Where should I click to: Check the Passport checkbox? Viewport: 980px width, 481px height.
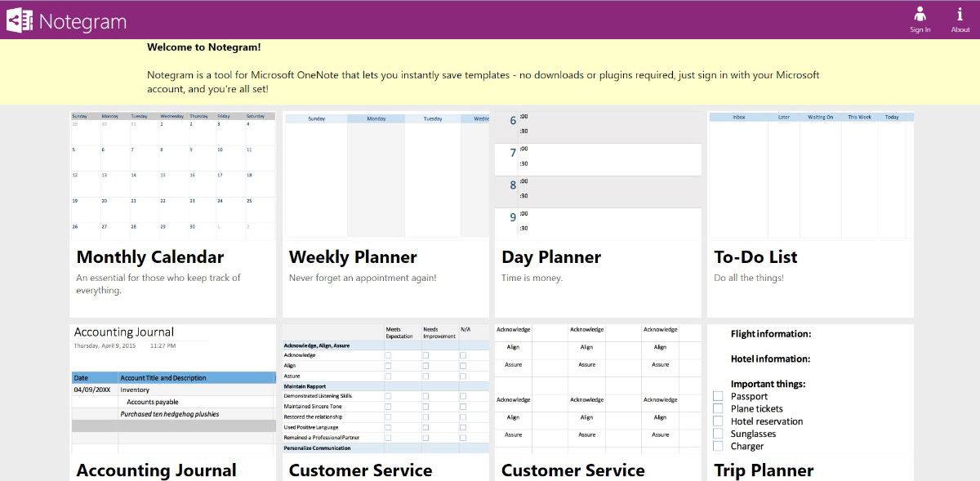(718, 397)
